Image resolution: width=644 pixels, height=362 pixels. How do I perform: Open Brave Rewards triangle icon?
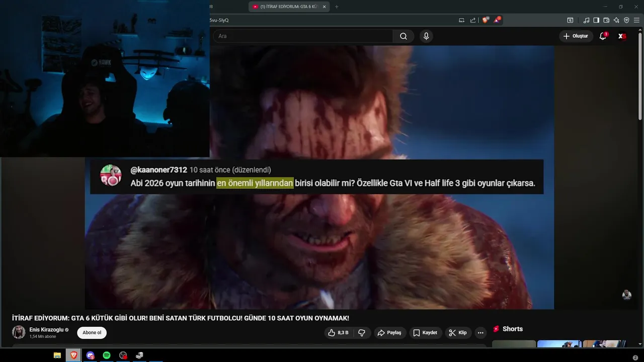coord(497,20)
